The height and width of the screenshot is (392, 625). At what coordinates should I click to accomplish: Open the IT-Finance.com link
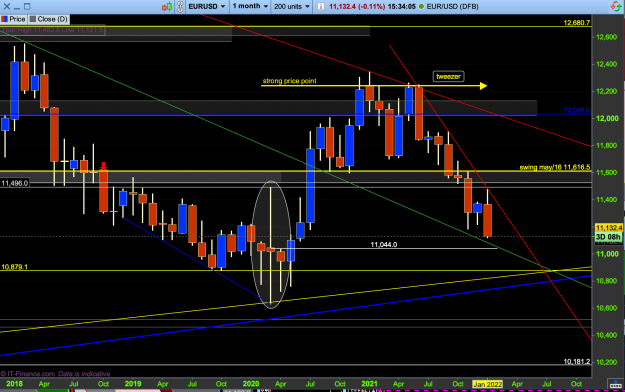pos(28,374)
